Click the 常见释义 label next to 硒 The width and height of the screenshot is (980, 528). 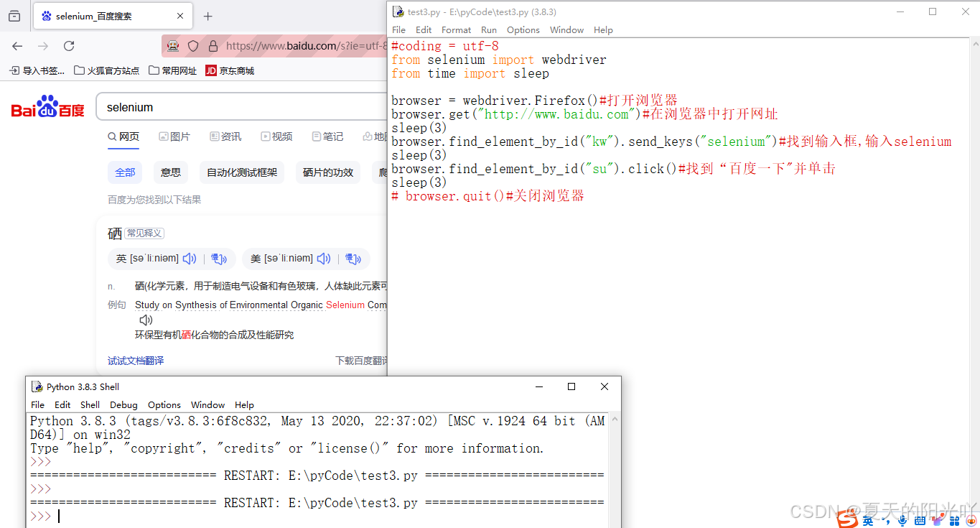tap(144, 233)
